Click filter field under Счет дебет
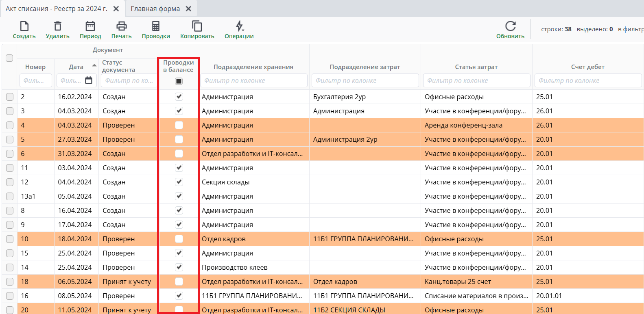This screenshot has width=644, height=314. click(587, 80)
